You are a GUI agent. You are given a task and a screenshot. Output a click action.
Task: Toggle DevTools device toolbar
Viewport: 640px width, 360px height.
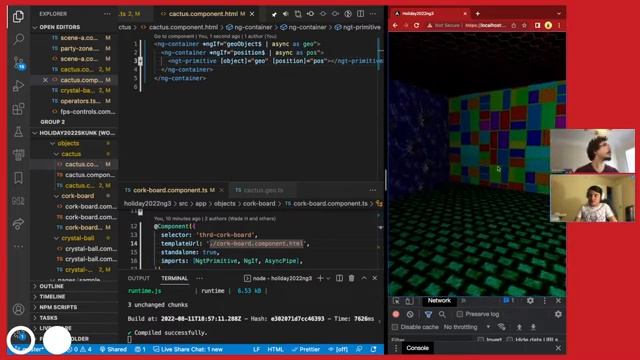tap(409, 301)
